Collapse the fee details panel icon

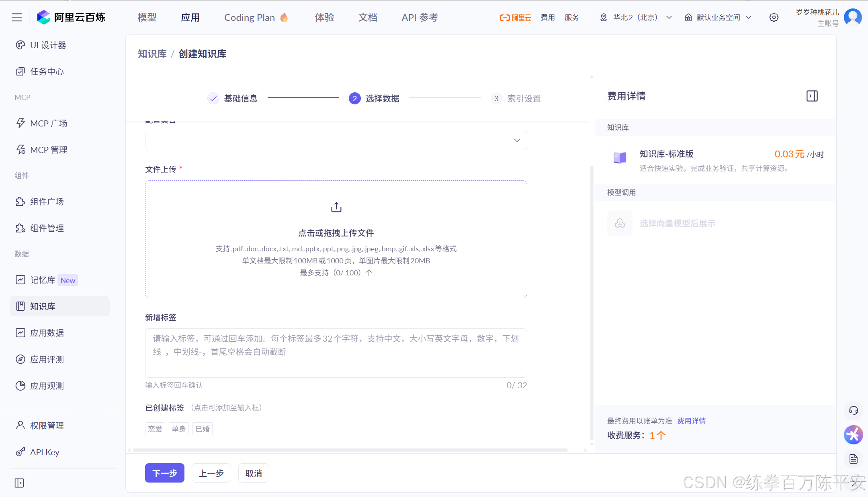pos(812,96)
